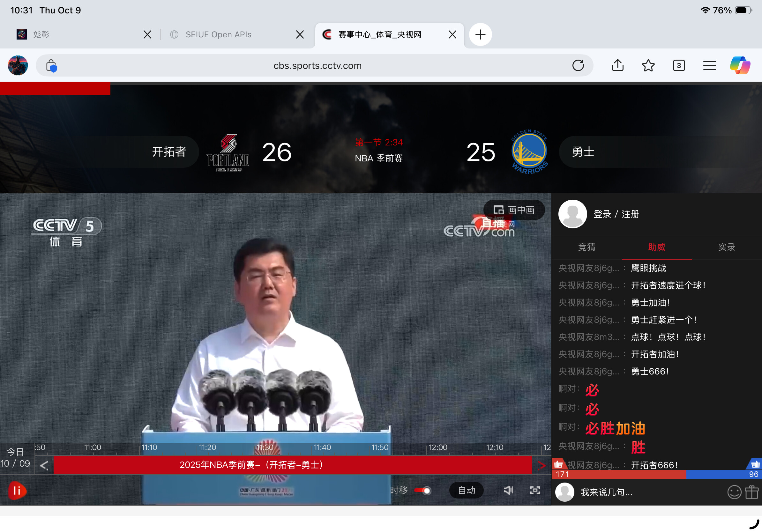Open the gift icon in chat

click(752, 492)
